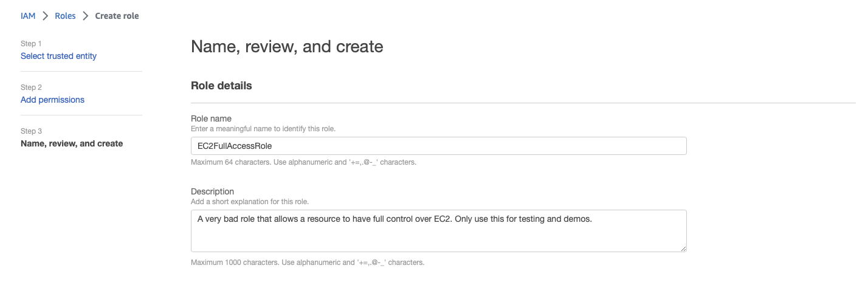Go to the IAM breadcrumb link

[x=28, y=16]
